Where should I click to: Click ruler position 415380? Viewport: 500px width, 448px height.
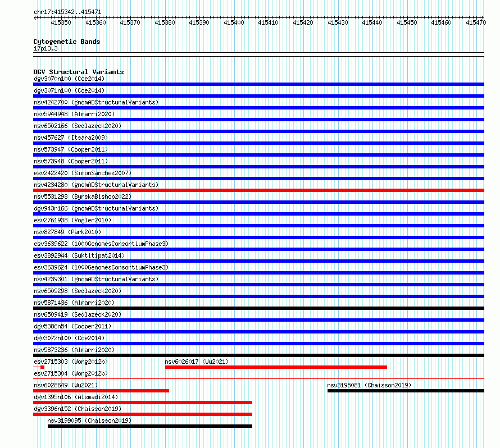coord(165,22)
